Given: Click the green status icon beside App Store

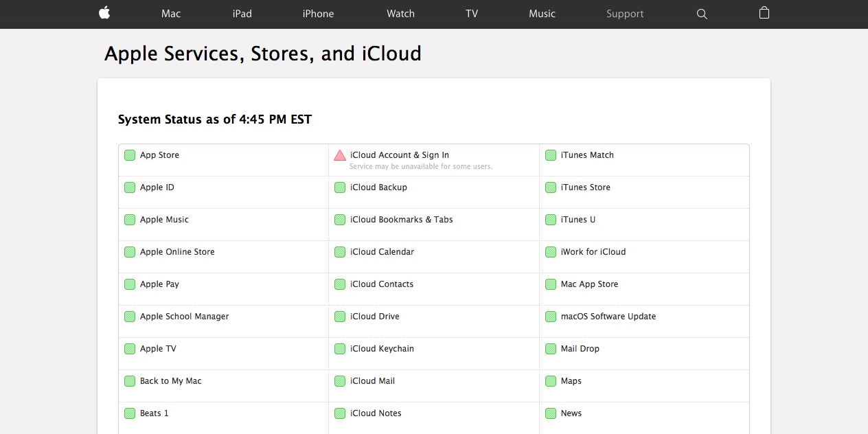Looking at the screenshot, I should [130, 155].
